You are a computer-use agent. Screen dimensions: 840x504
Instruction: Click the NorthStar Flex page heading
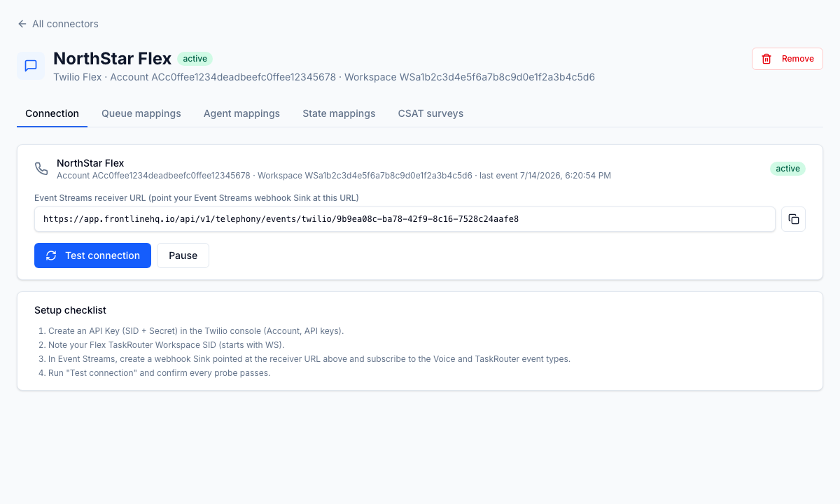click(112, 59)
